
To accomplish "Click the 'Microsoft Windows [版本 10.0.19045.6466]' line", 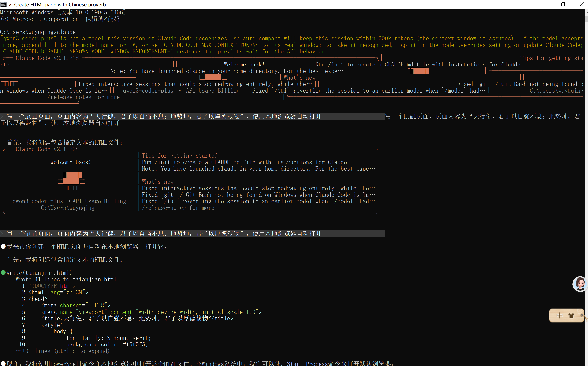I will pos(63,12).
